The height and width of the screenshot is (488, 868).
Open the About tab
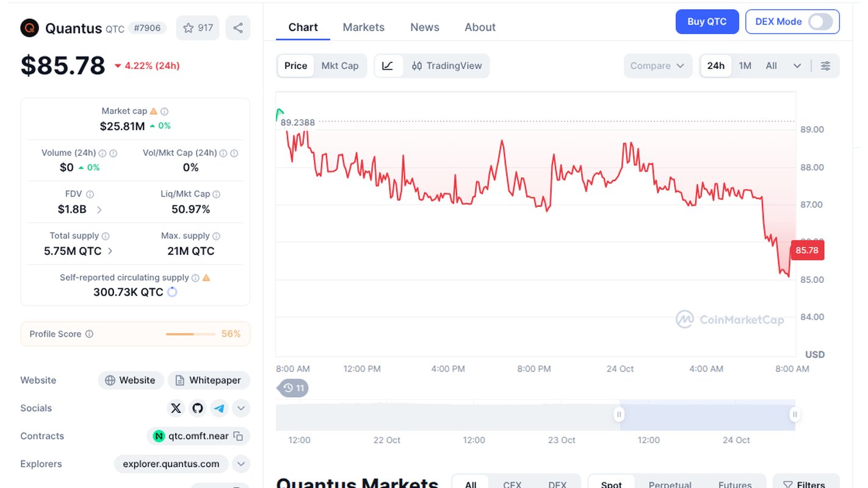(480, 27)
